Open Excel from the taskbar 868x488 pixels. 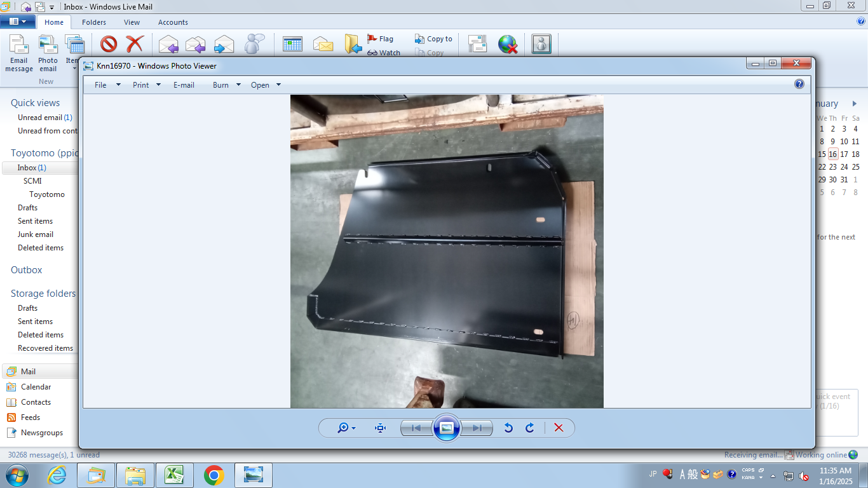175,475
